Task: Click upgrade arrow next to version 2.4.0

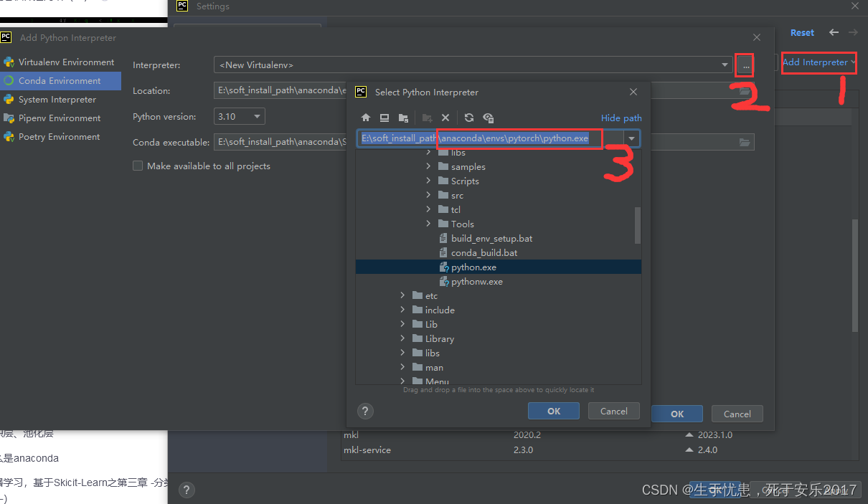Action: coord(689,450)
